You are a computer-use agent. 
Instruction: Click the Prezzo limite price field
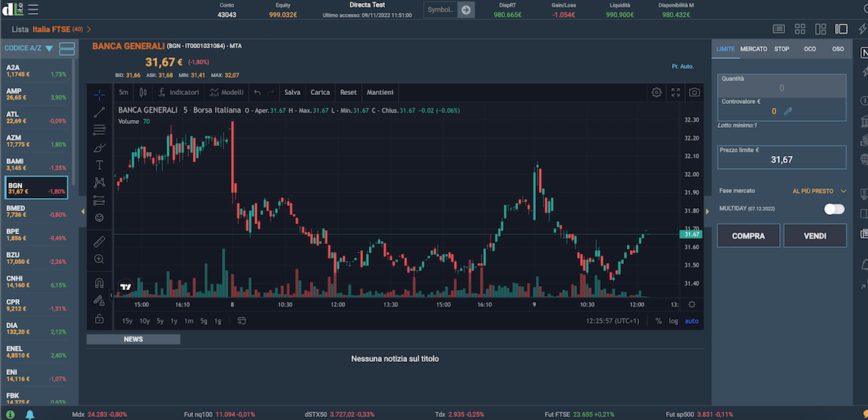point(782,157)
